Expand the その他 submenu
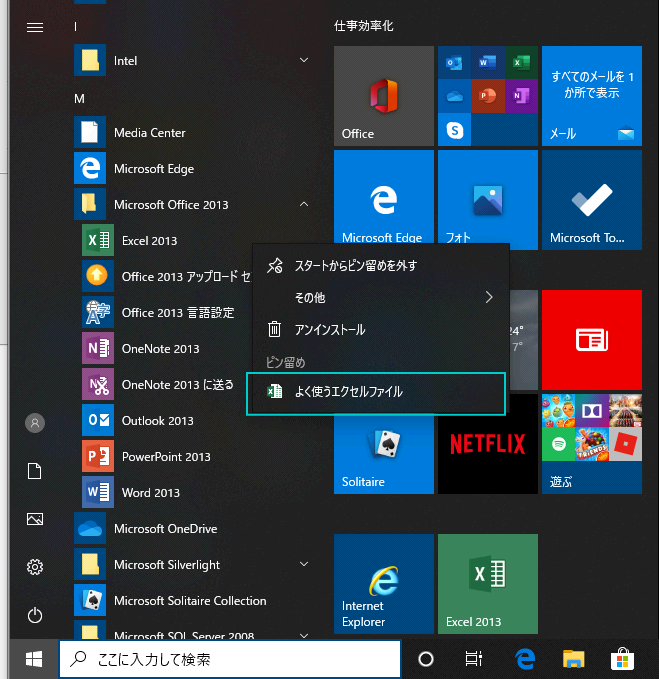The height and width of the screenshot is (679, 659). [381, 297]
